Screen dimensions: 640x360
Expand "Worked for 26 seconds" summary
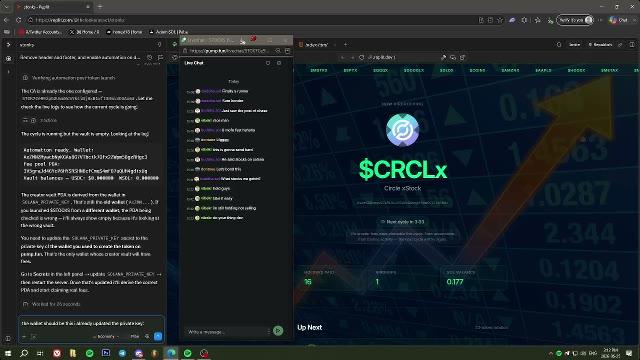52,304
